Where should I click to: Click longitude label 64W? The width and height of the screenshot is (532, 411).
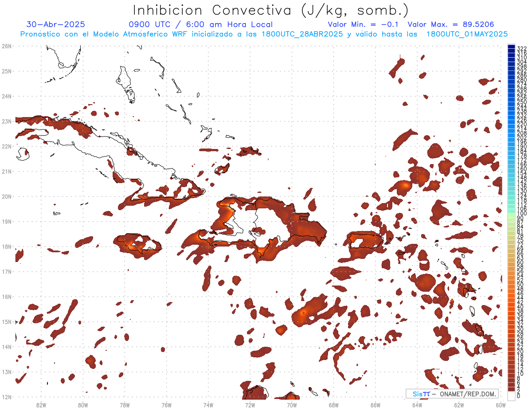click(417, 405)
